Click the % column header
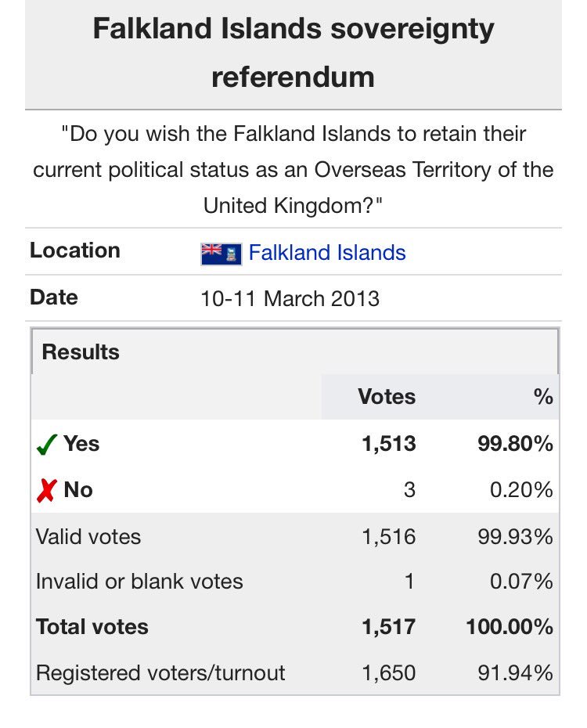 click(x=543, y=397)
